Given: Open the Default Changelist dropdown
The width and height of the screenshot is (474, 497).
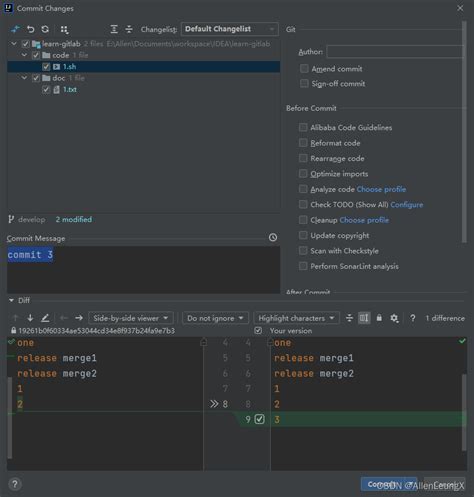Looking at the screenshot, I should (230, 29).
